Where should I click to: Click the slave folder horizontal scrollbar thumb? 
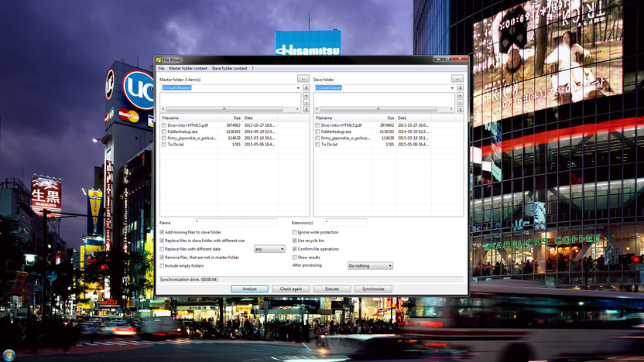coord(379,109)
